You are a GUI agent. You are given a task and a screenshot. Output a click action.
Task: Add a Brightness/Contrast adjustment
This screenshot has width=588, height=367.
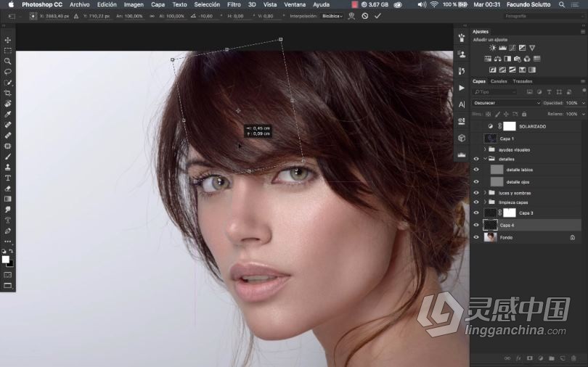(x=493, y=48)
